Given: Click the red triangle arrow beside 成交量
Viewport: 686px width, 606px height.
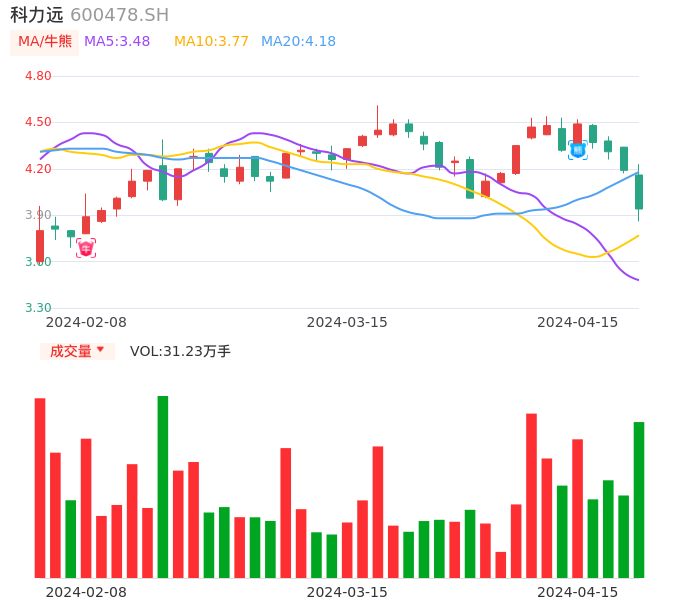Looking at the screenshot, I should tap(100, 350).
